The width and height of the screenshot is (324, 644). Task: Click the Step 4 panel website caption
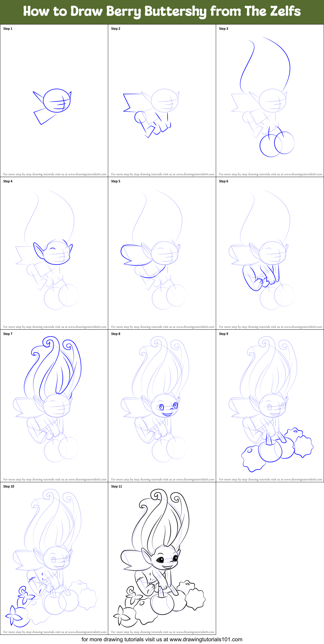[55, 327]
